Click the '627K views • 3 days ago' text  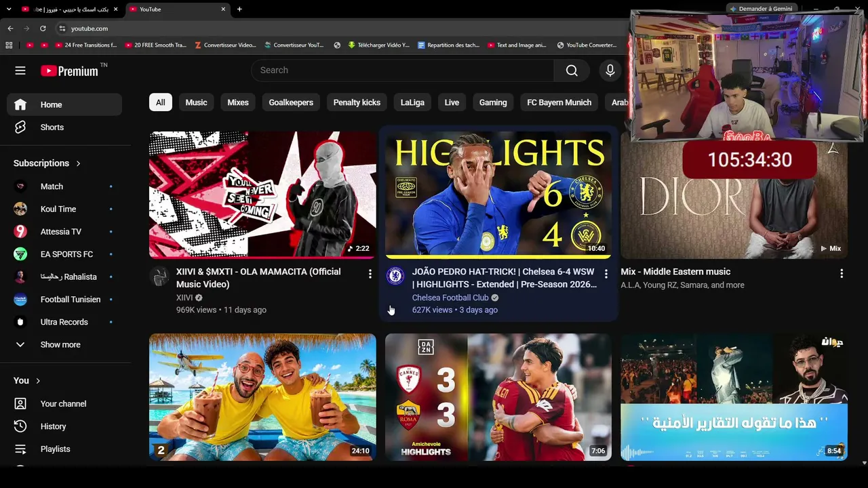(x=455, y=310)
